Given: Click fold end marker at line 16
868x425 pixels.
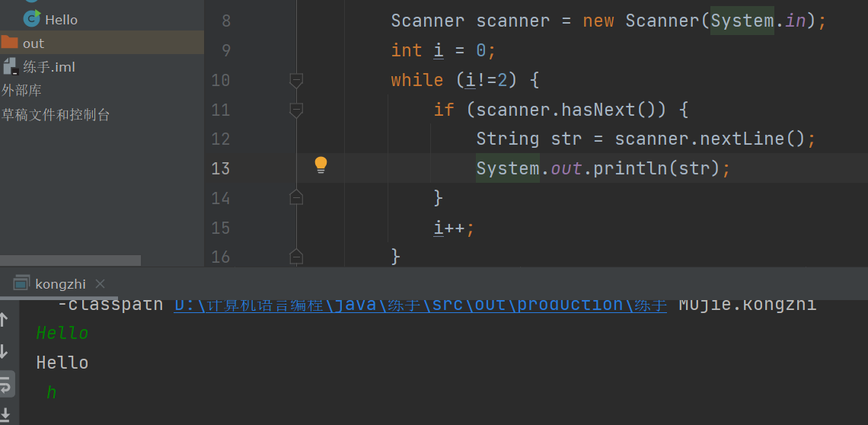Looking at the screenshot, I should (296, 256).
